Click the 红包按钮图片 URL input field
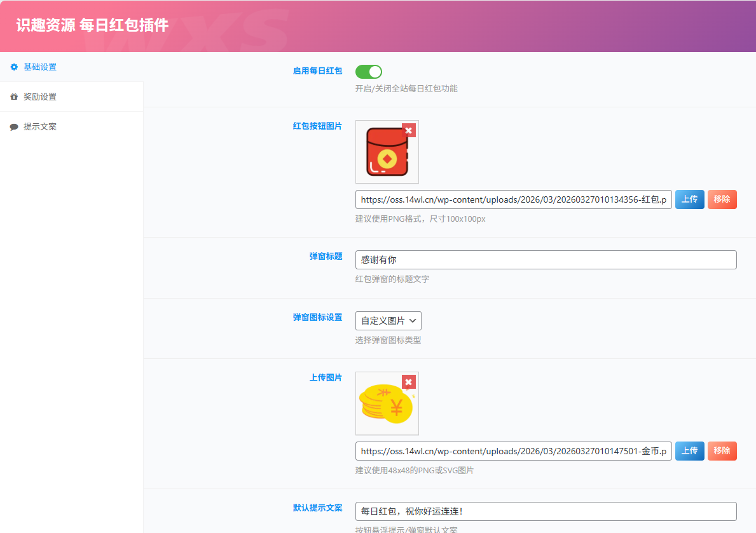Image resolution: width=756 pixels, height=533 pixels. click(513, 199)
